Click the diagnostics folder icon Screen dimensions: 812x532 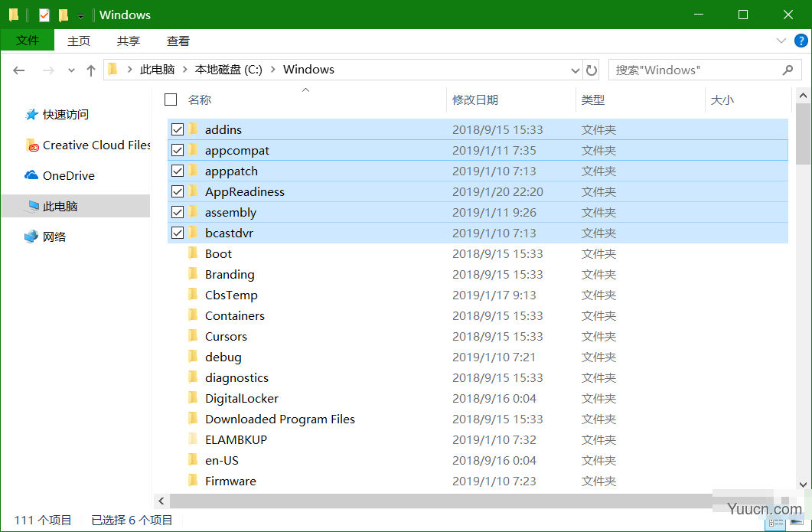tap(193, 377)
